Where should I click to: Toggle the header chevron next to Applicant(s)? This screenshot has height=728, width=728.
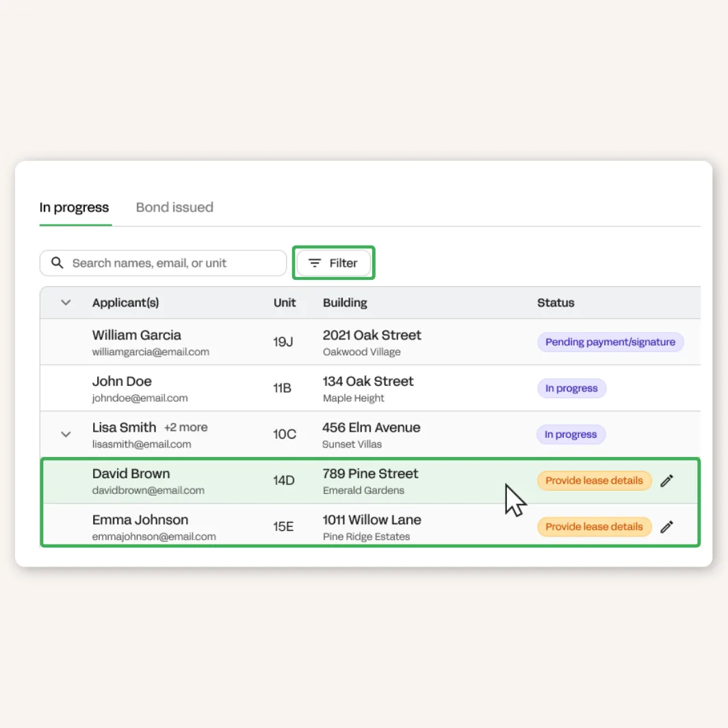66,302
